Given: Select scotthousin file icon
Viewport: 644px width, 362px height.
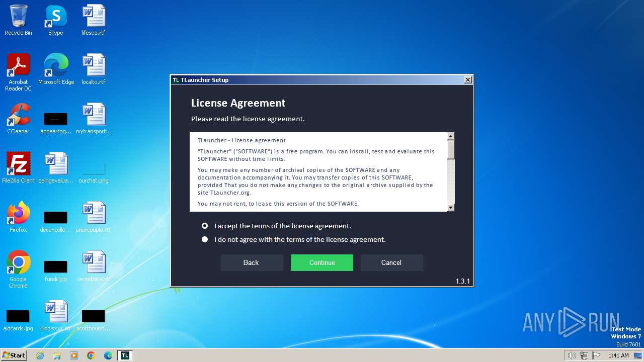Looking at the screenshot, I should (x=94, y=320).
